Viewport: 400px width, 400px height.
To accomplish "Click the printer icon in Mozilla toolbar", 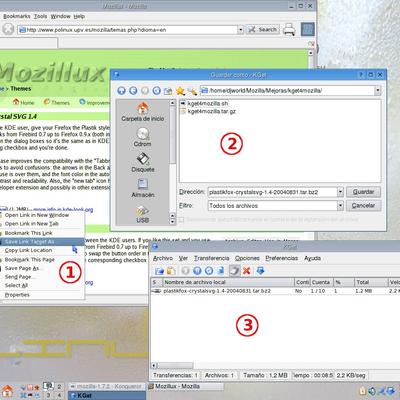I will (289, 30).
